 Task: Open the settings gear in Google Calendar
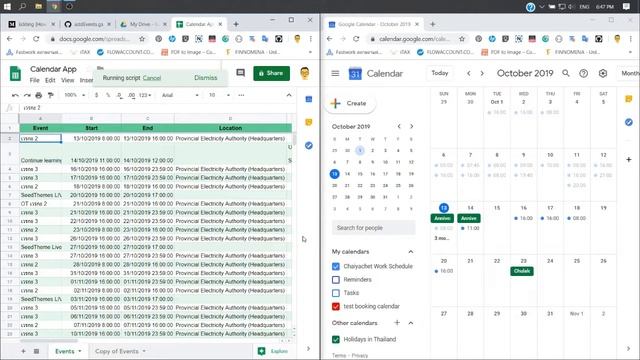pyautogui.click(x=603, y=73)
